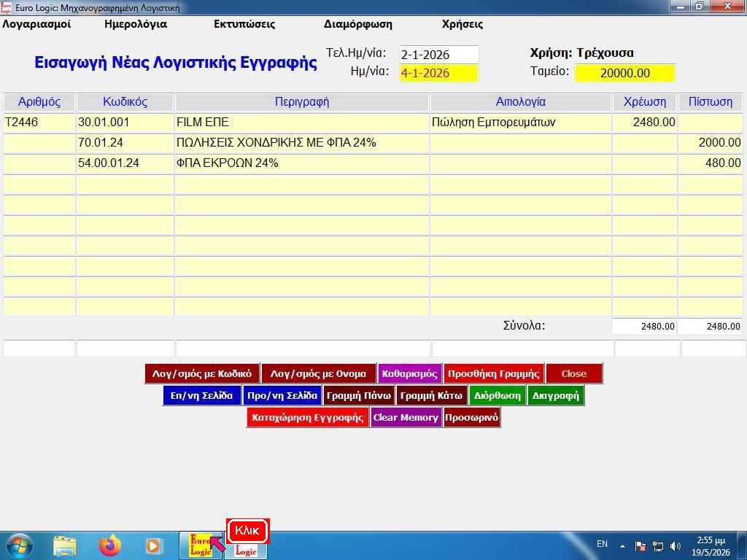Select account code 54.00.01.24
Viewport: 747px width, 560px height.
click(x=125, y=163)
